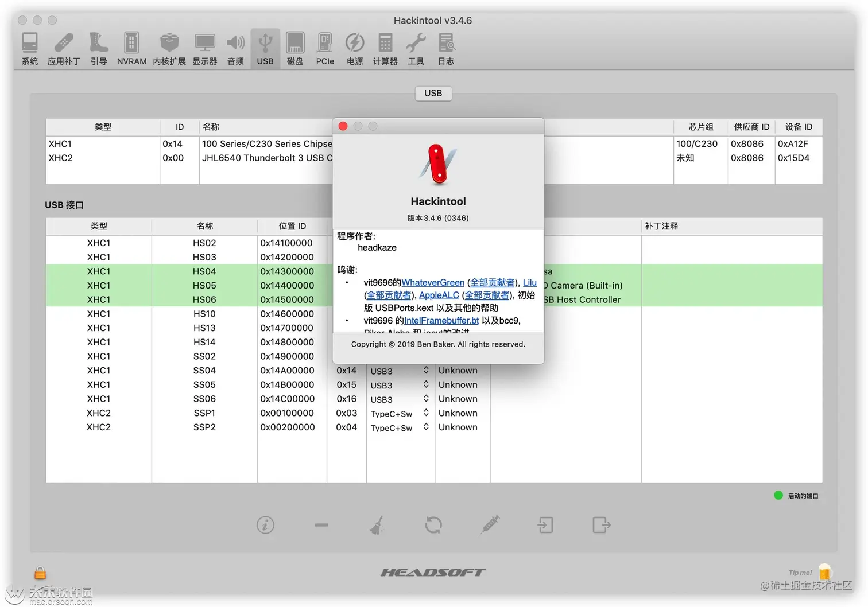Sort ports by 位置 ID column header
The image size is (868, 607).
coord(292,226)
